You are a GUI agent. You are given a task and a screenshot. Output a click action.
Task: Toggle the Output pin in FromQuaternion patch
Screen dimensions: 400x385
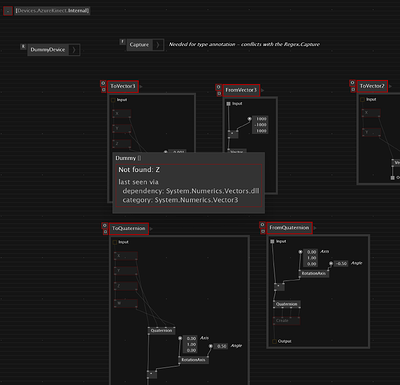pos(274,341)
